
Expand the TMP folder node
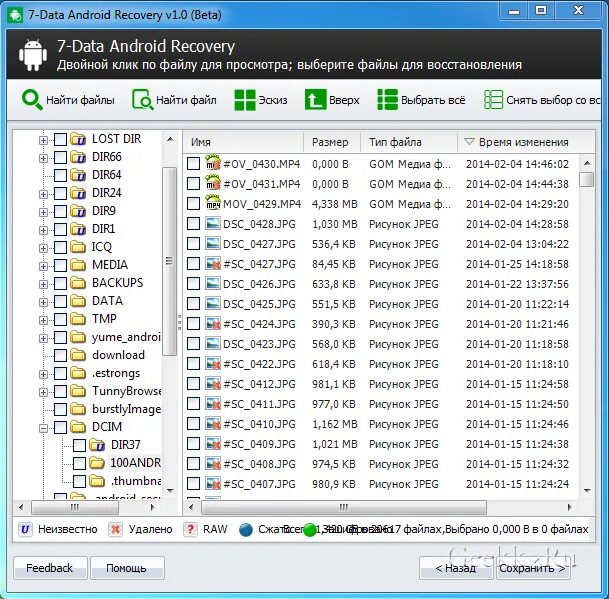point(44,320)
